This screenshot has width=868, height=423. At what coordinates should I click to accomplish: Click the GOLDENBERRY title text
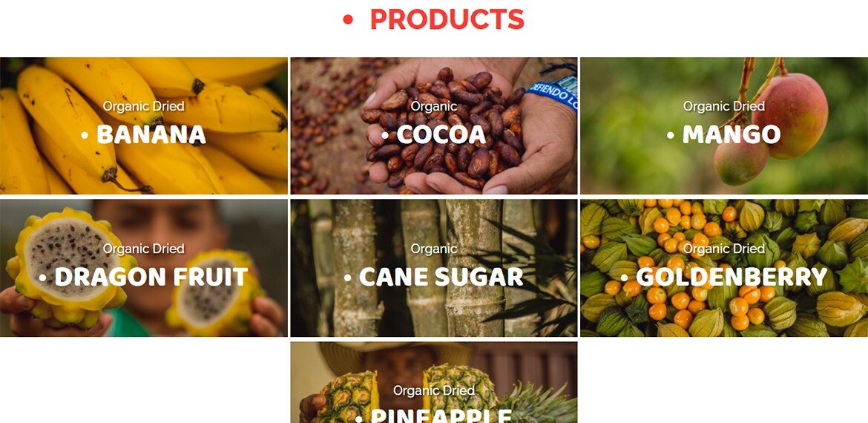pos(731,277)
